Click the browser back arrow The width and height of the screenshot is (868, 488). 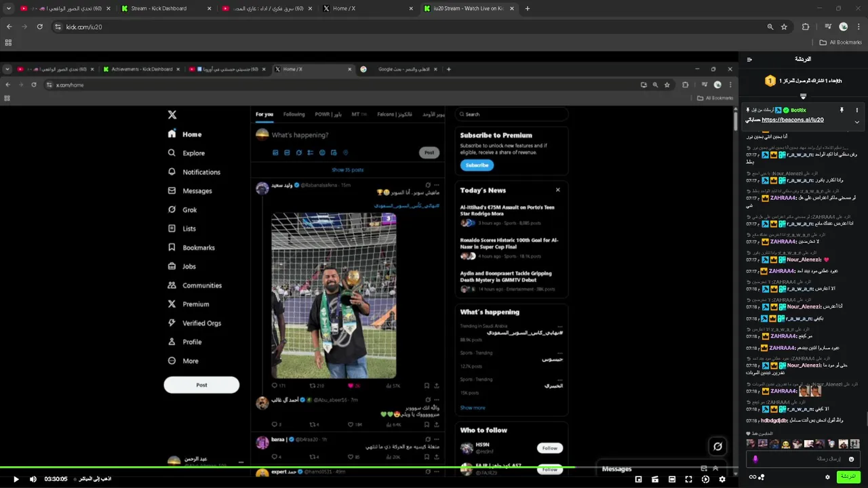(x=9, y=26)
